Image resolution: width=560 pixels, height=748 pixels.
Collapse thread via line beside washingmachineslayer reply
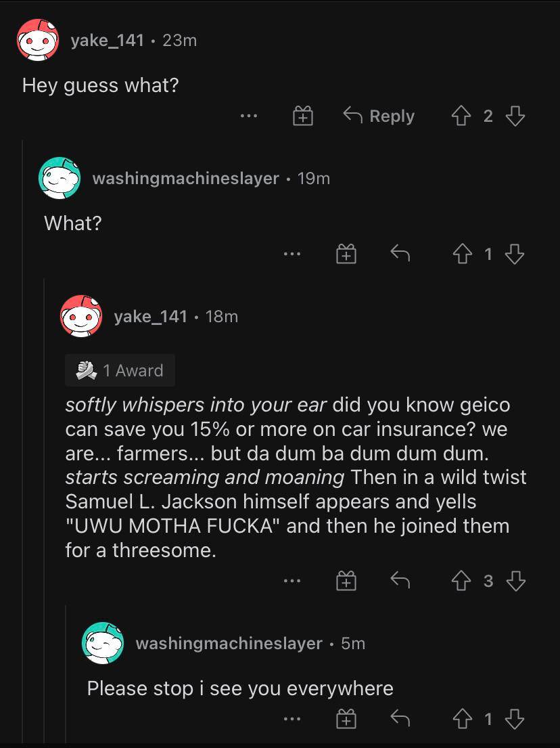[22, 441]
